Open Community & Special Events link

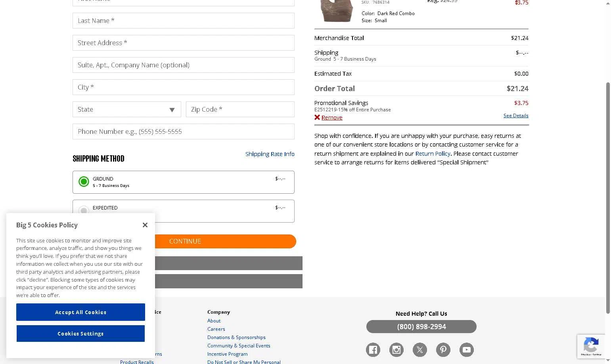pos(239,346)
